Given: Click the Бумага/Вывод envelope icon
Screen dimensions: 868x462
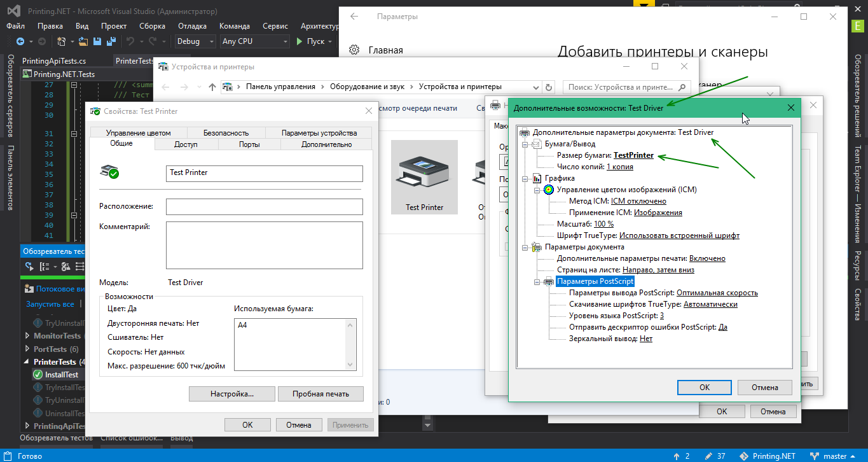Looking at the screenshot, I should tap(537, 144).
